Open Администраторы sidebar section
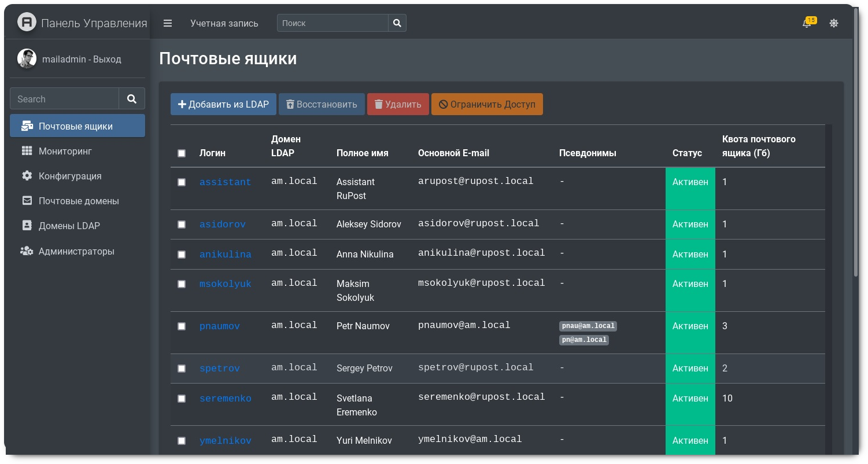The image size is (868, 464). 76,251
